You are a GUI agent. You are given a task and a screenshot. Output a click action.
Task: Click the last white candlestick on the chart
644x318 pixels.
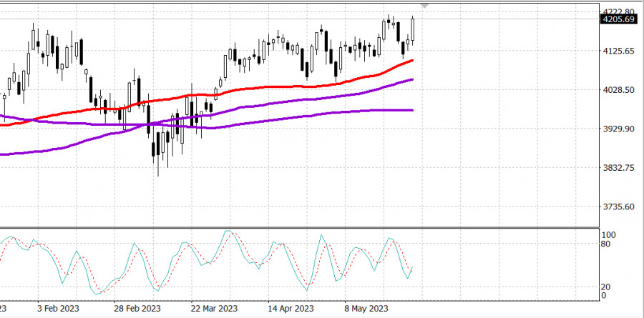click(x=412, y=29)
